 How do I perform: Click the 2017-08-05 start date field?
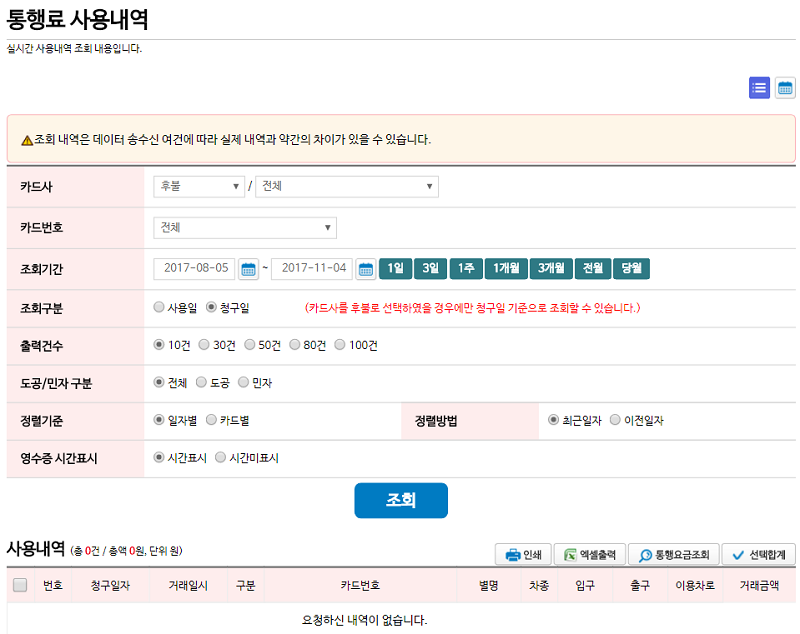click(x=194, y=268)
